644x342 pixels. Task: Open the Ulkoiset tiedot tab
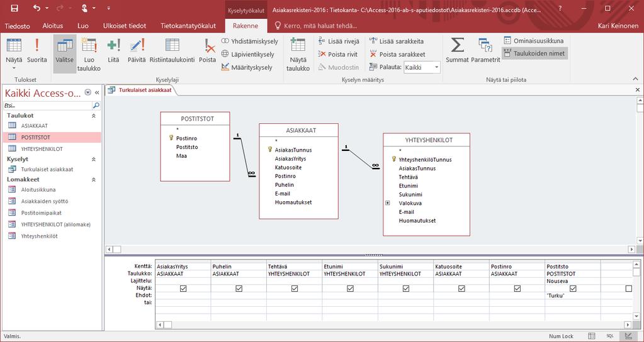pyautogui.click(x=125, y=26)
